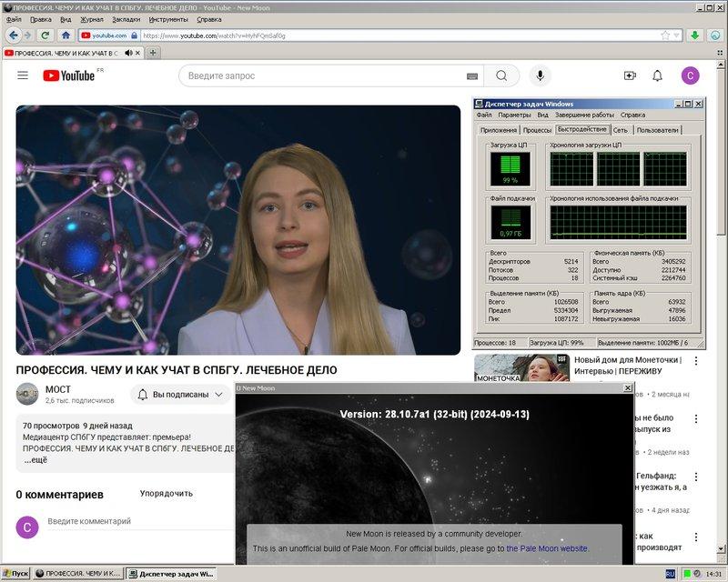728x582 pixels.
Task: Open the globe icon right of the downloads arrow
Action: pyautogui.click(x=715, y=35)
